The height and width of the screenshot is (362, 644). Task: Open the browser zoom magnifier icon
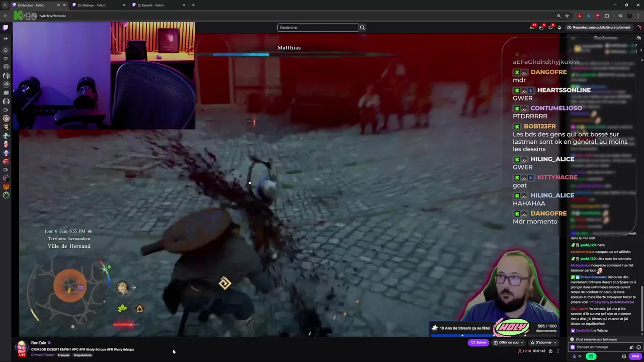pos(558,16)
